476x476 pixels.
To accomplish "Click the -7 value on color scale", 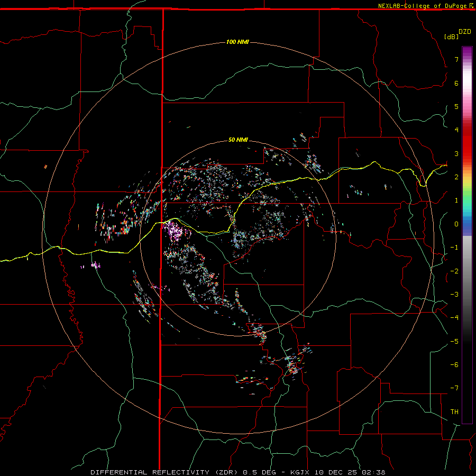I will pos(454,388).
